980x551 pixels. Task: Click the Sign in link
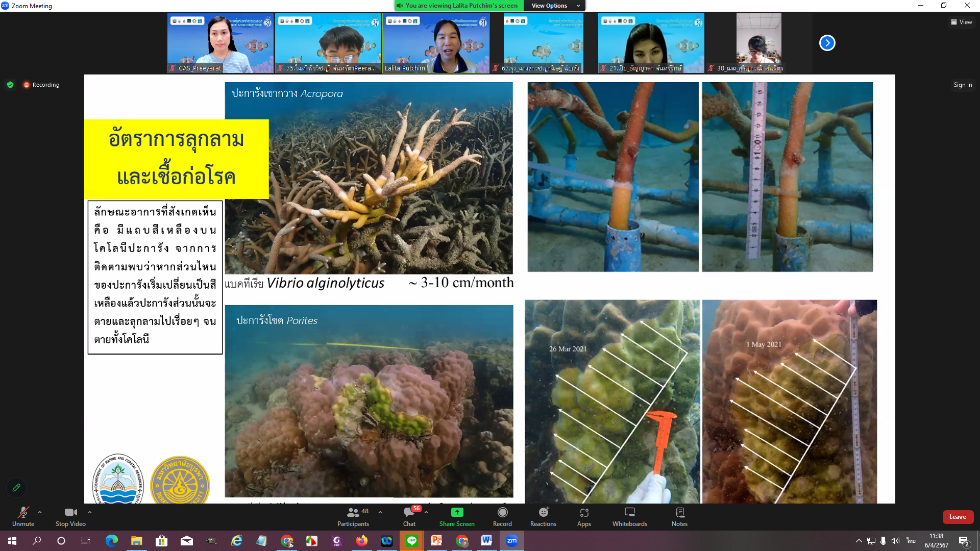coord(963,85)
